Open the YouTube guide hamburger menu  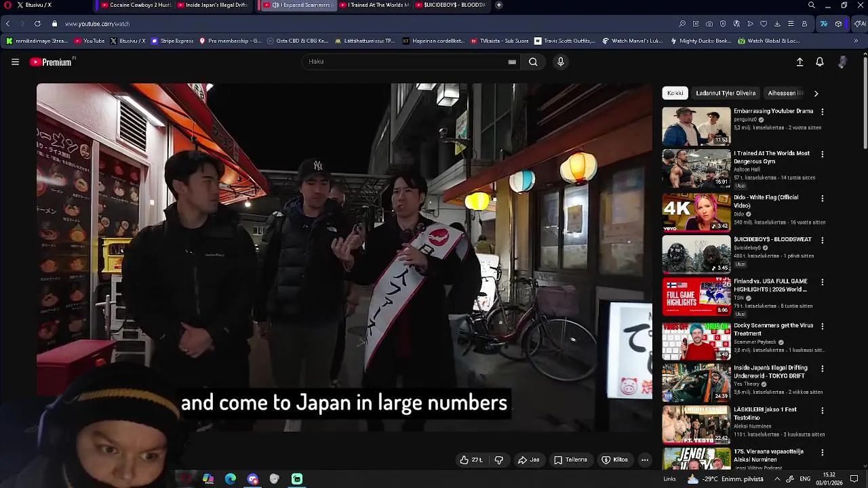tap(15, 62)
